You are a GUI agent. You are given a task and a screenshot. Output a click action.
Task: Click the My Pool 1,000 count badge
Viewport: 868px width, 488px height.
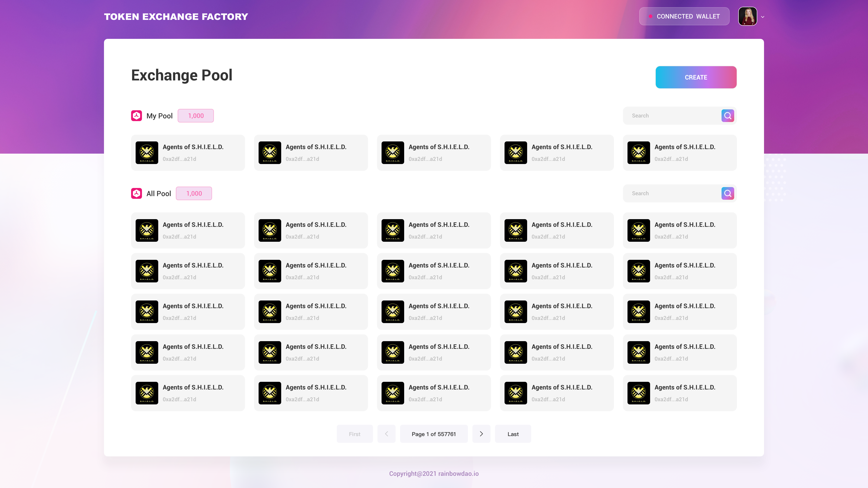coord(196,115)
